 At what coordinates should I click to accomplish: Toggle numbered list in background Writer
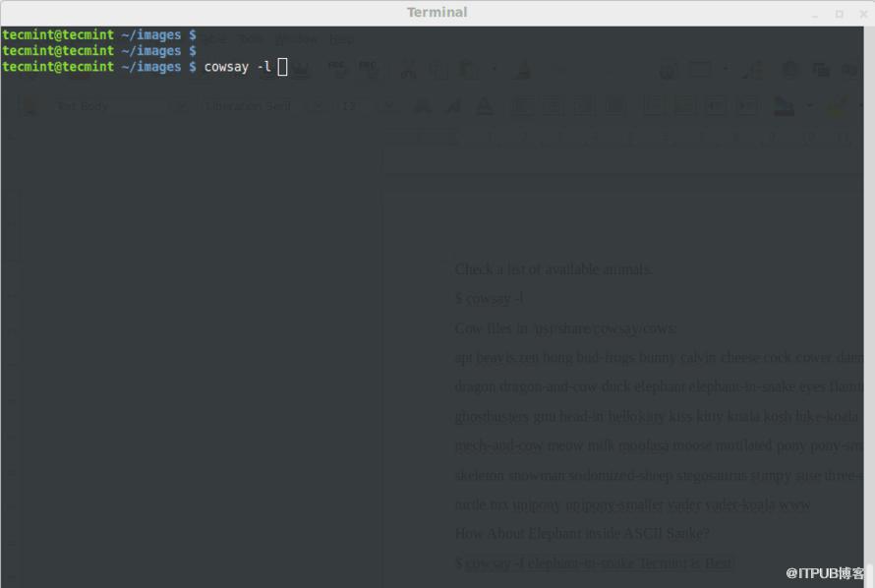pyautogui.click(x=653, y=106)
